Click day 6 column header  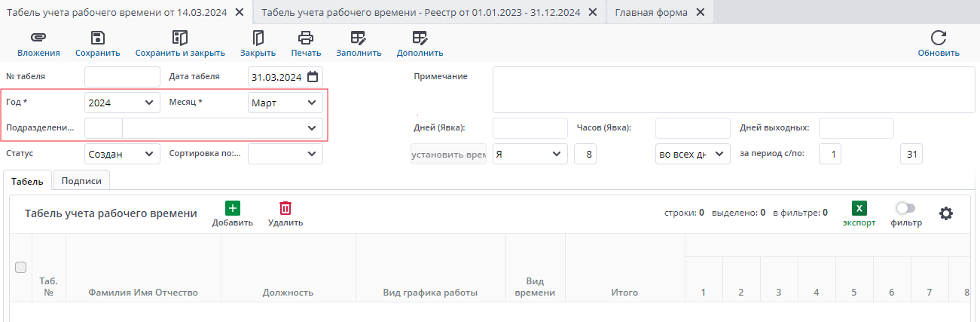pos(892,280)
